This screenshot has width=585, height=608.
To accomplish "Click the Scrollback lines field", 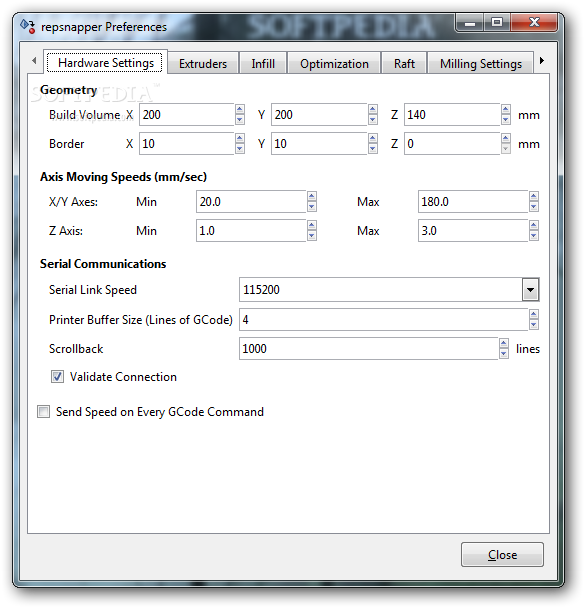I will (368, 348).
